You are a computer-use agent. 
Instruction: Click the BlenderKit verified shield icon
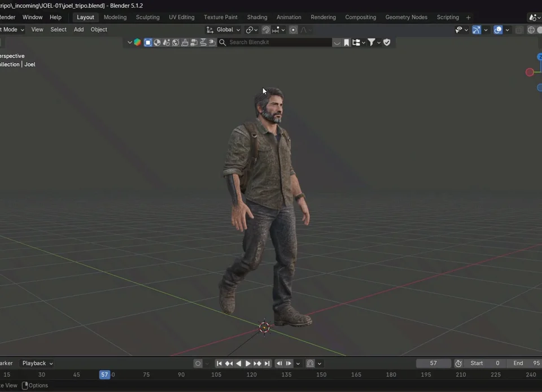tap(387, 42)
